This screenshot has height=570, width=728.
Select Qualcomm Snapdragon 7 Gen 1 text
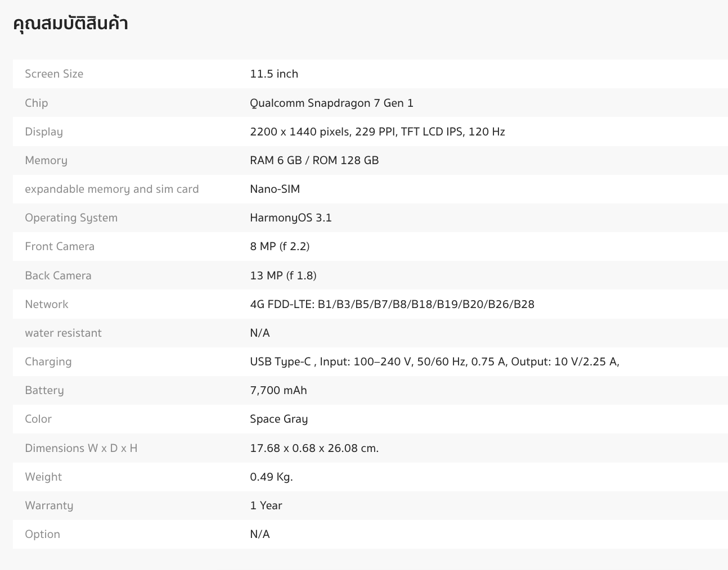[331, 103]
